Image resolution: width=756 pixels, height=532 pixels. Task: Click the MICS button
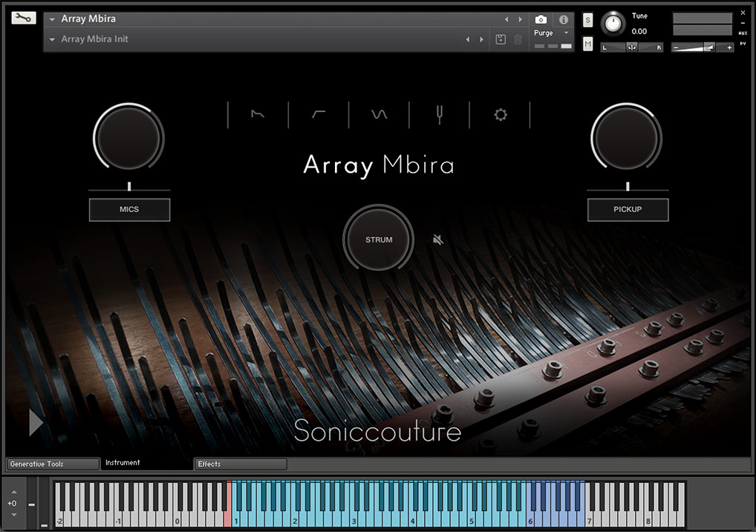129,209
